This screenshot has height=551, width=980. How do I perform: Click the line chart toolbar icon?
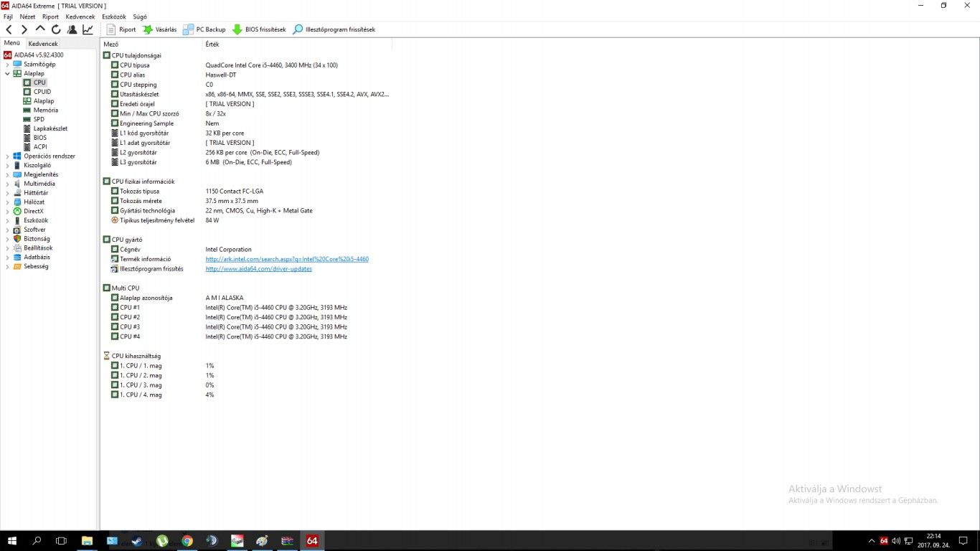(x=88, y=29)
